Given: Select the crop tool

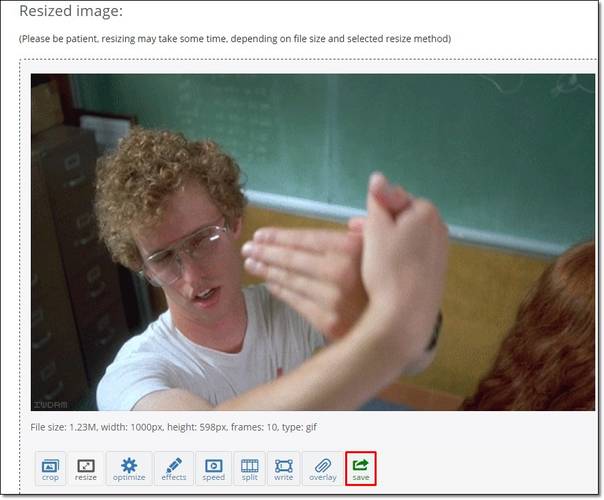Looking at the screenshot, I should pyautogui.click(x=50, y=469).
